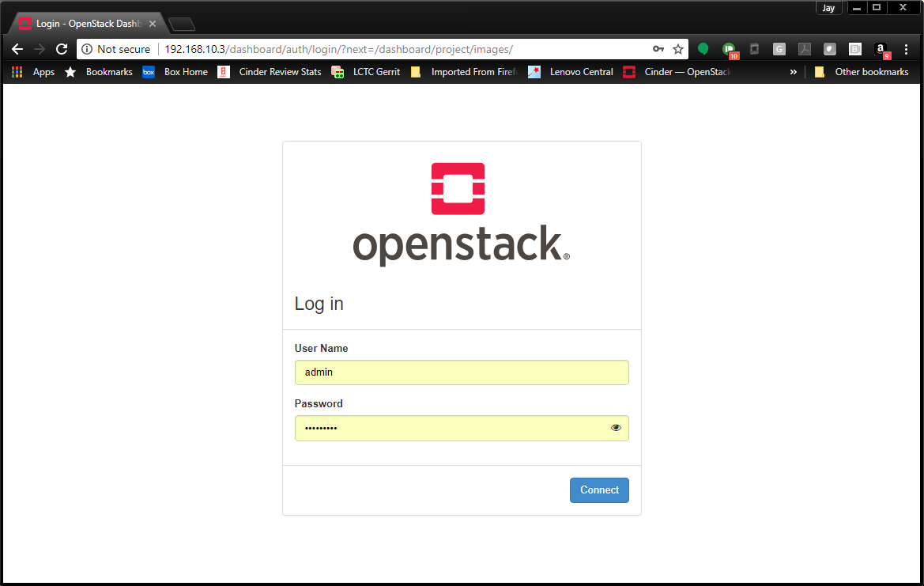924x586 pixels.
Task: Click inside the Password field
Action: [451, 428]
